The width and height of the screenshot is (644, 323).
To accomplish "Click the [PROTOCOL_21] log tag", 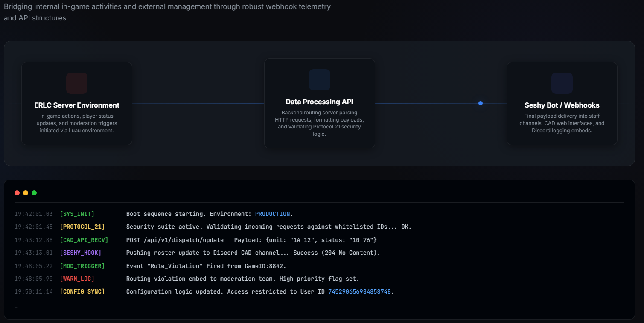I will pos(82,227).
